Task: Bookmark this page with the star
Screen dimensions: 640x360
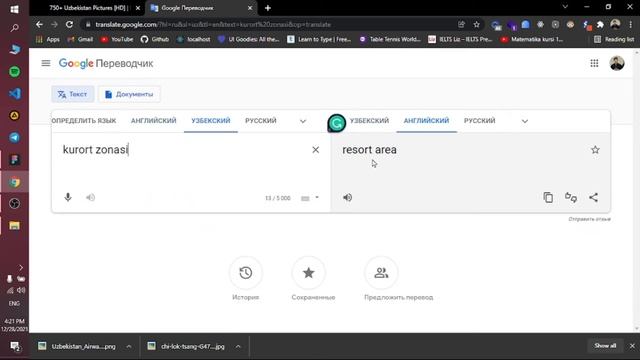Action: pyautogui.click(x=476, y=24)
